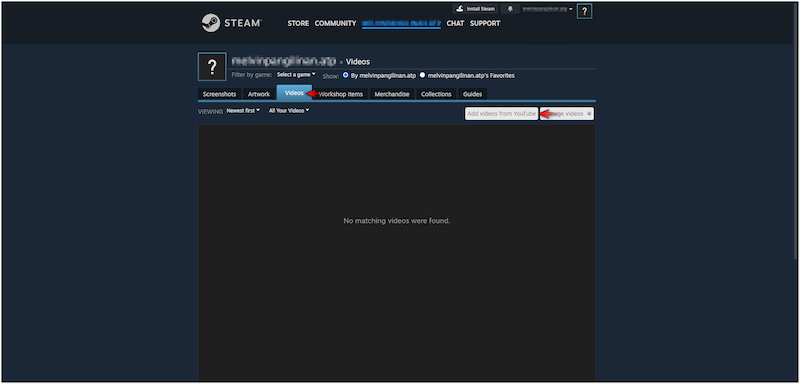Click the profile avatar beside username
The height and width of the screenshot is (384, 800).
pos(212,67)
